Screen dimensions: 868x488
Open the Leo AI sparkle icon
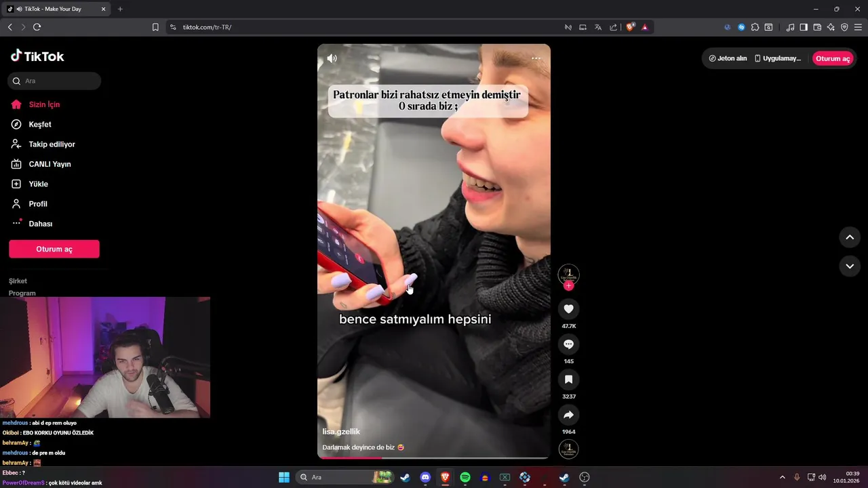tap(831, 27)
